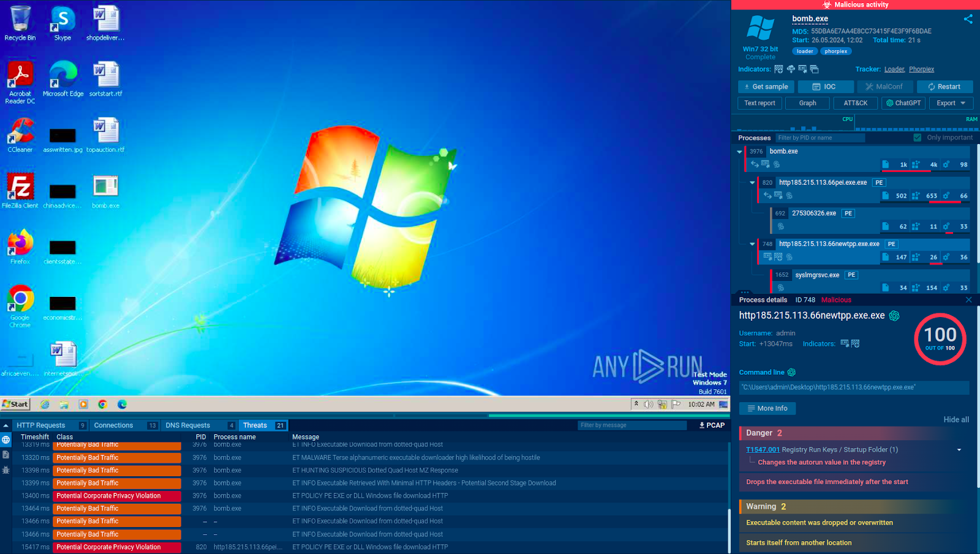Open the CCleaner desktop shortcut
980x554 pixels.
(20, 135)
